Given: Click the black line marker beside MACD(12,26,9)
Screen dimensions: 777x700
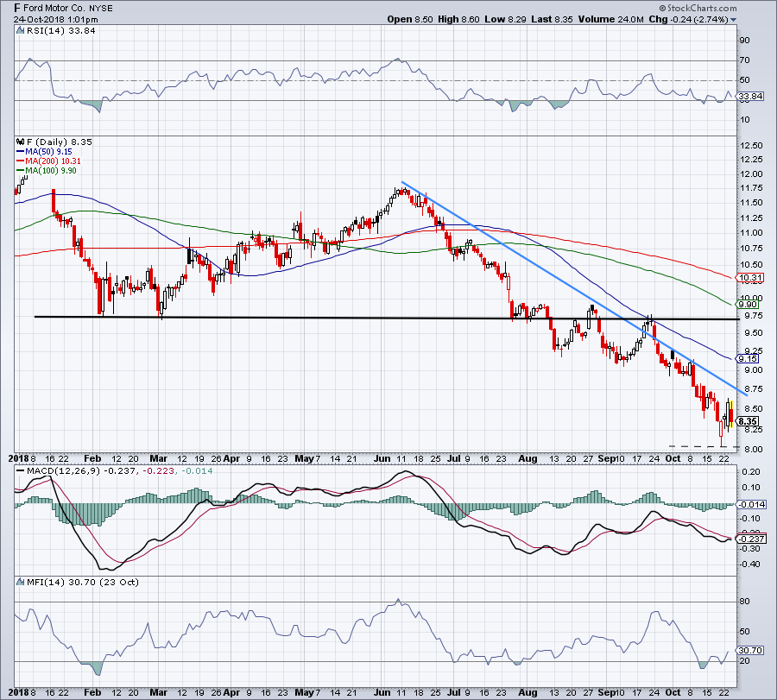Looking at the screenshot, I should 21,470.
